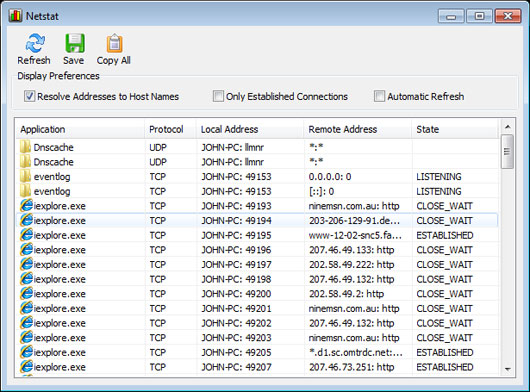Click the Internet Explorer icon for port 49207
Viewport: 530px width, 392px height.
coord(26,367)
